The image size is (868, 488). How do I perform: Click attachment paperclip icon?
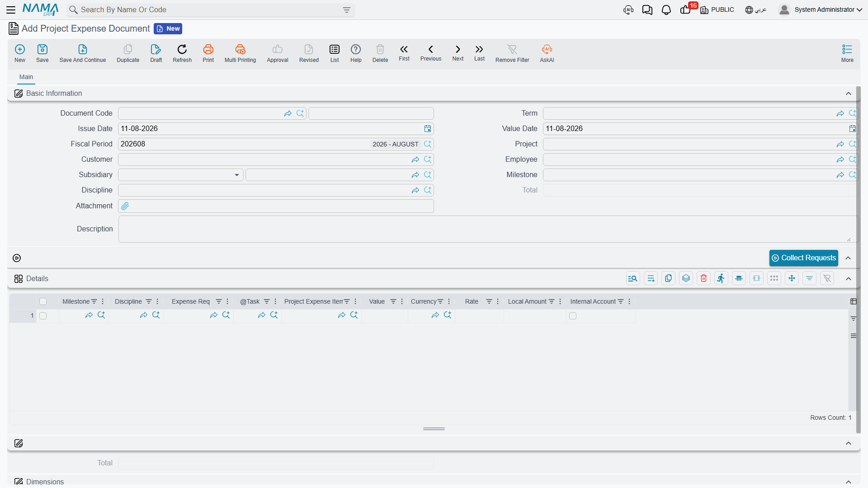pyautogui.click(x=125, y=206)
